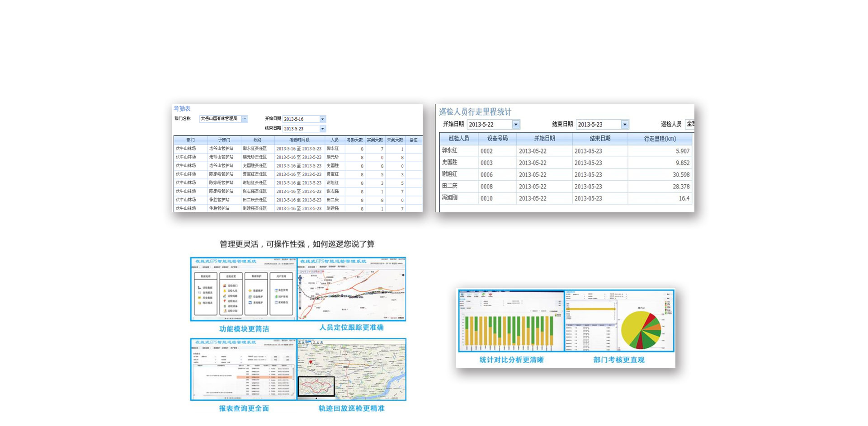Viewport: 868px width, 426px height.
Task: Click the map pan control compass icon
Action: pyautogui.click(x=300, y=278)
